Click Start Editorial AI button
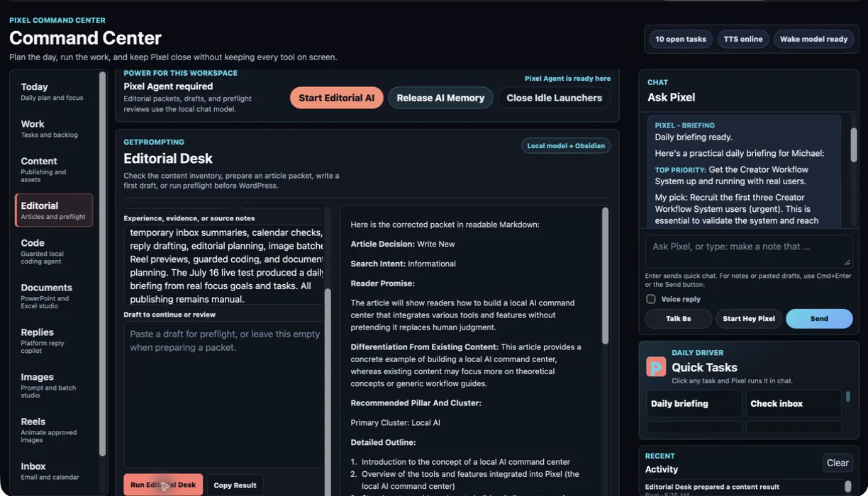 pyautogui.click(x=337, y=98)
